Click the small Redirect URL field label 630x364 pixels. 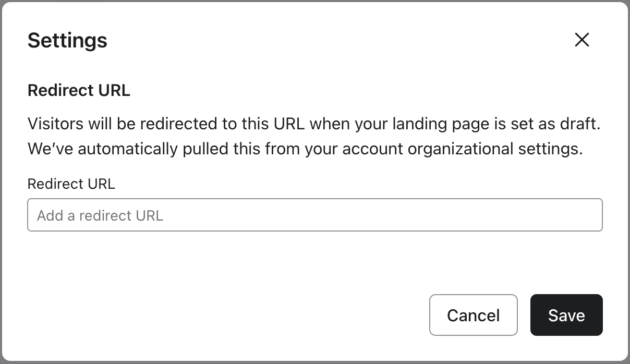pyautogui.click(x=71, y=184)
